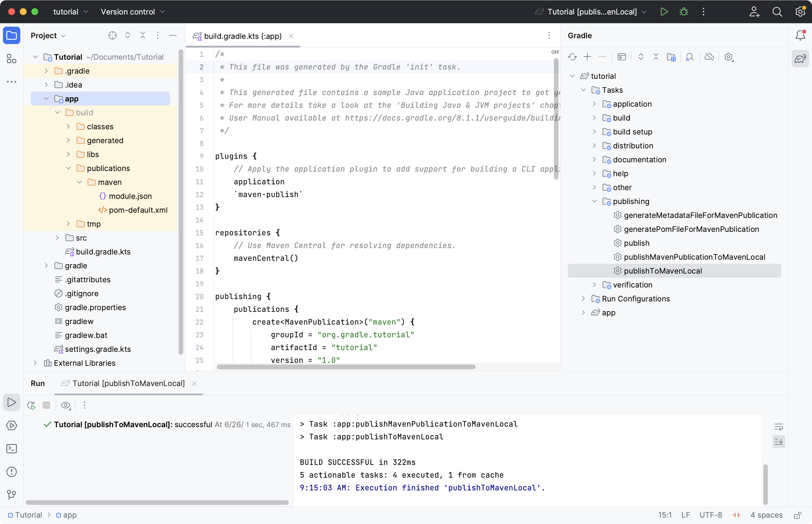Open Gradle tool window from right stripe
This screenshot has width=812, height=524.
pyautogui.click(x=800, y=59)
